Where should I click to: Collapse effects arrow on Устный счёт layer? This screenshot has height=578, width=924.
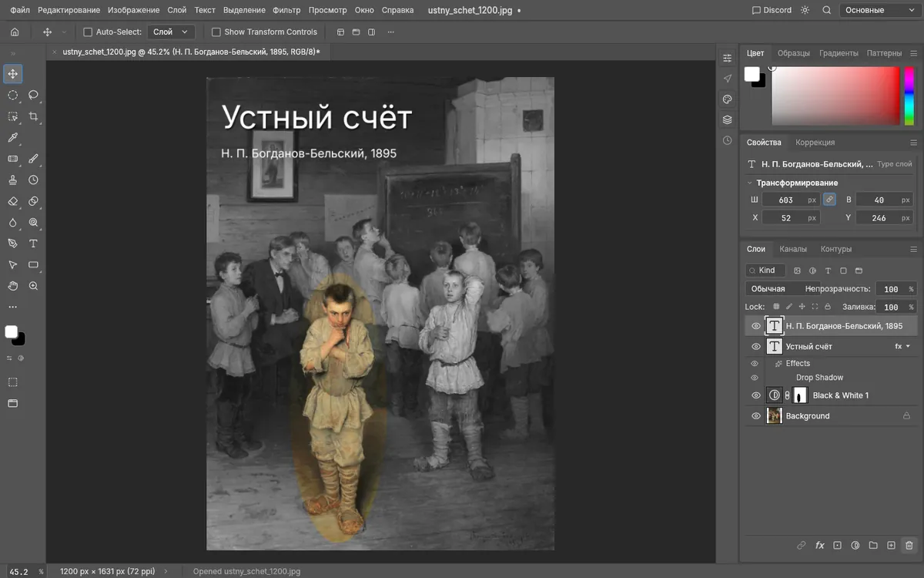click(x=909, y=347)
